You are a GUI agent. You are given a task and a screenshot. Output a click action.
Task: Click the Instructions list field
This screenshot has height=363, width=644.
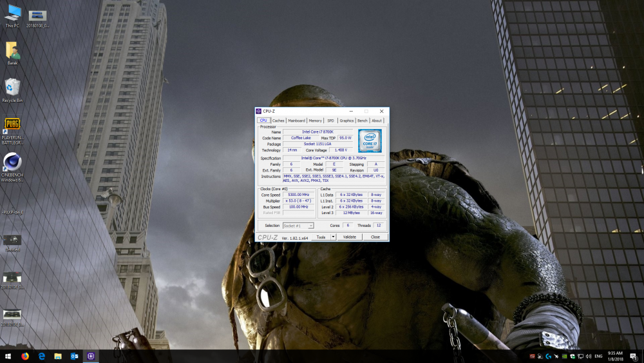pos(334,178)
